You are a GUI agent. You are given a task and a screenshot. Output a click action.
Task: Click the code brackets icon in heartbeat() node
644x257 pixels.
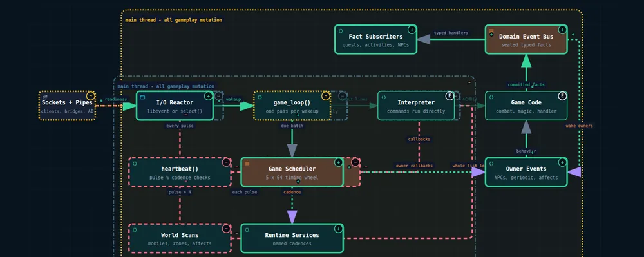[135, 164]
